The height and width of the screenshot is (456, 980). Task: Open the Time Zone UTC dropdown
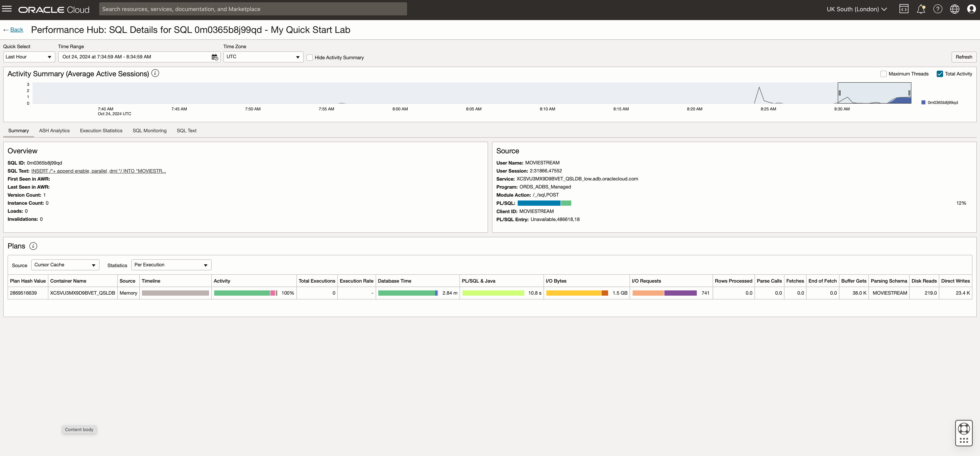click(263, 57)
